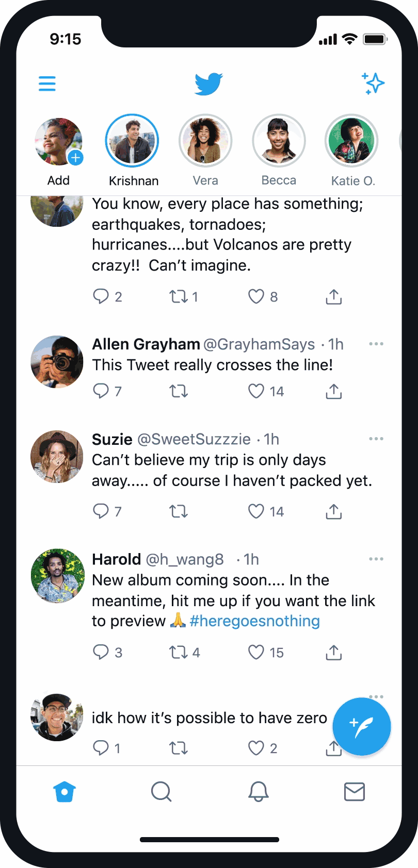418x868 pixels.
Task: Expand the options menu on Harold's tweet
Action: (376, 559)
